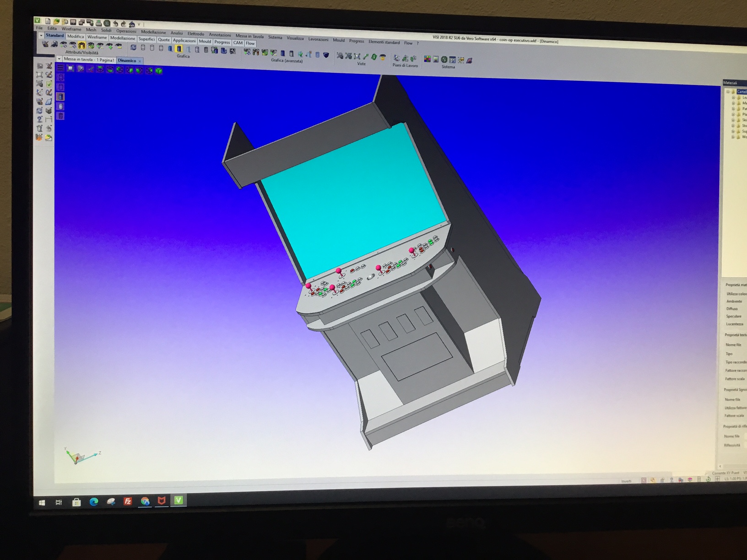Open Chrome from the taskbar

click(x=145, y=501)
